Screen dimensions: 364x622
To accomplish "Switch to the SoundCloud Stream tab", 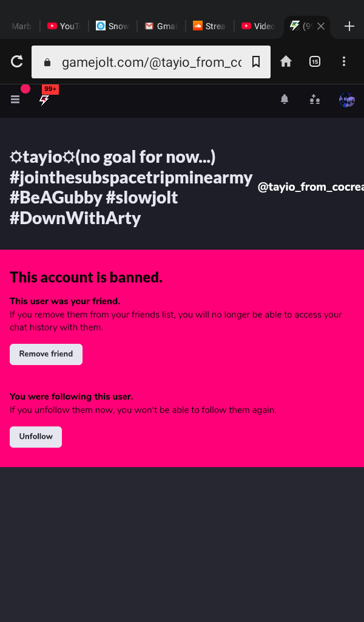I will [x=209, y=26].
